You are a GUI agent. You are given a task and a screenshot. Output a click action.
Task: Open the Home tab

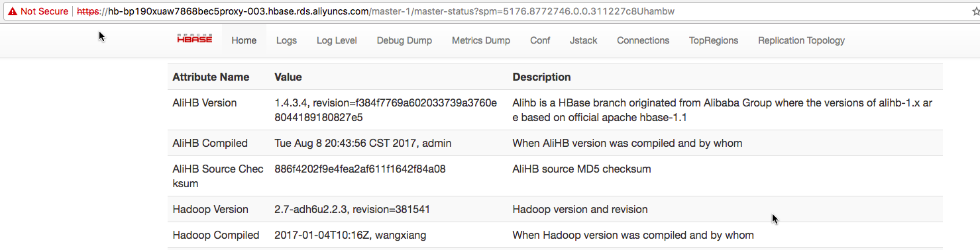(244, 40)
